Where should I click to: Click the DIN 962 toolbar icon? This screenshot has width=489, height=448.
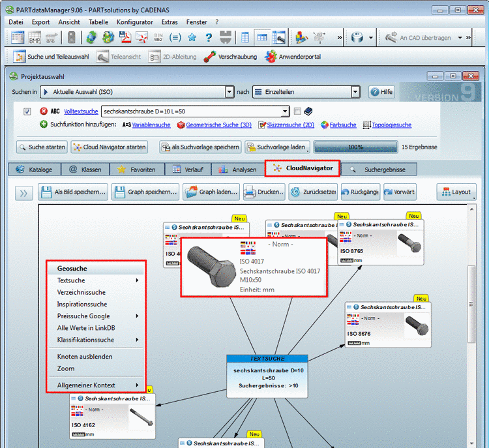click(158, 37)
